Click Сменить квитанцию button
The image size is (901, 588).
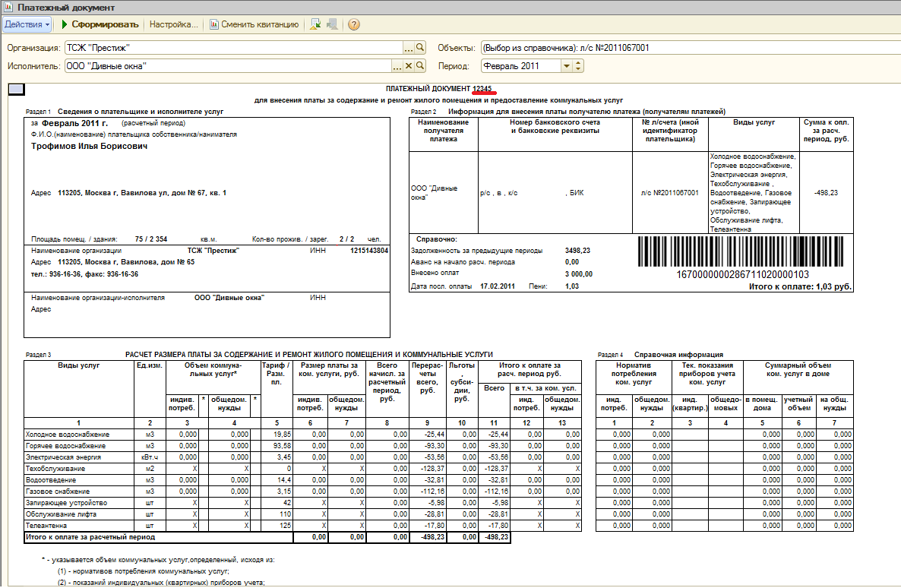click(x=254, y=24)
